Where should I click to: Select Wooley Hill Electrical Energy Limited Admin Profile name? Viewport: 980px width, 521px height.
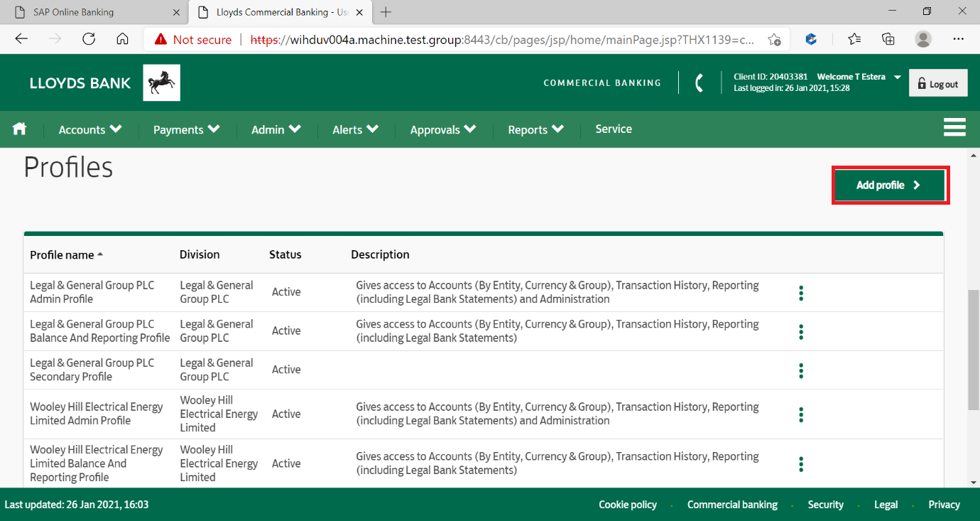click(x=97, y=414)
